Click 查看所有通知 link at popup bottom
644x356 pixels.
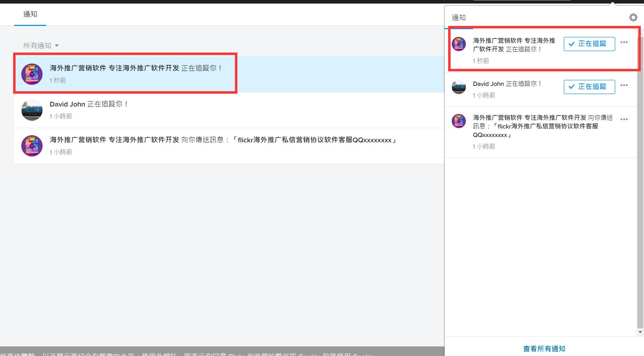coord(544,349)
